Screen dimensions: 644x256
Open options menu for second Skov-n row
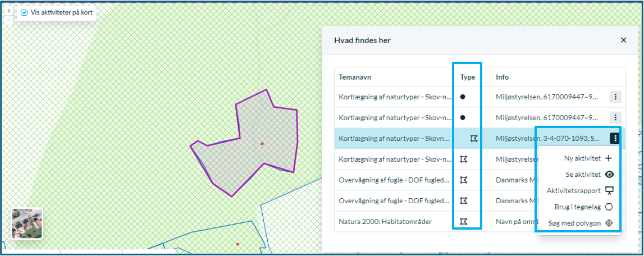click(x=615, y=117)
